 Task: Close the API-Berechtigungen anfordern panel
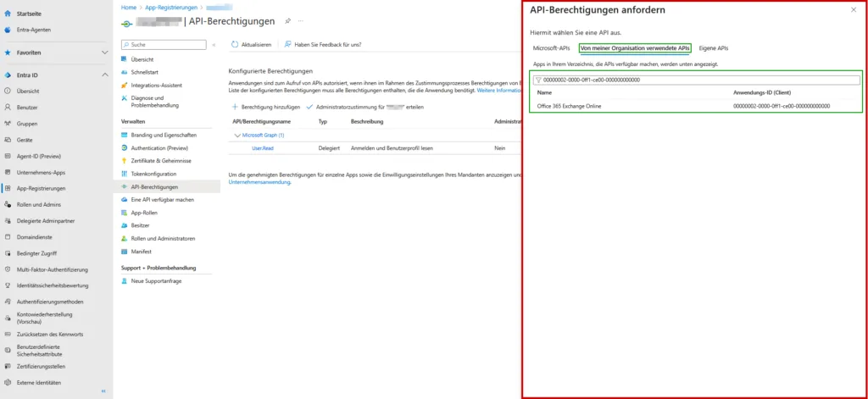853,9
